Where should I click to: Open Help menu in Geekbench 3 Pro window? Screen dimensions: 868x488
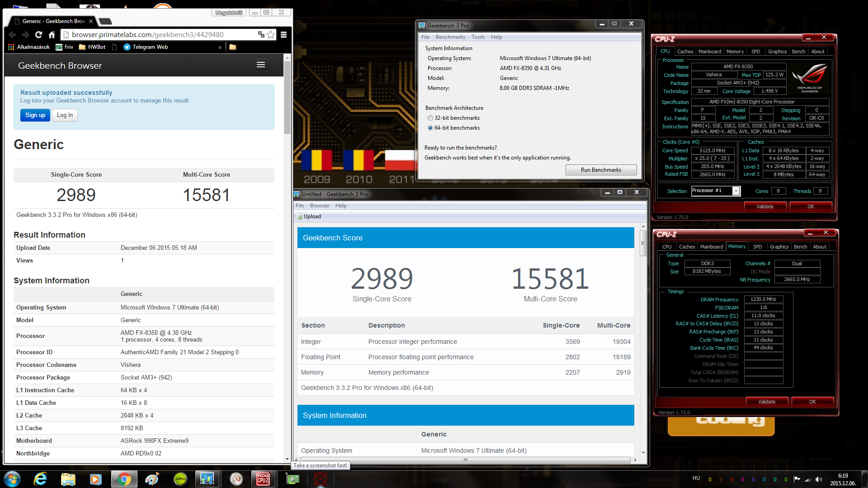496,37
